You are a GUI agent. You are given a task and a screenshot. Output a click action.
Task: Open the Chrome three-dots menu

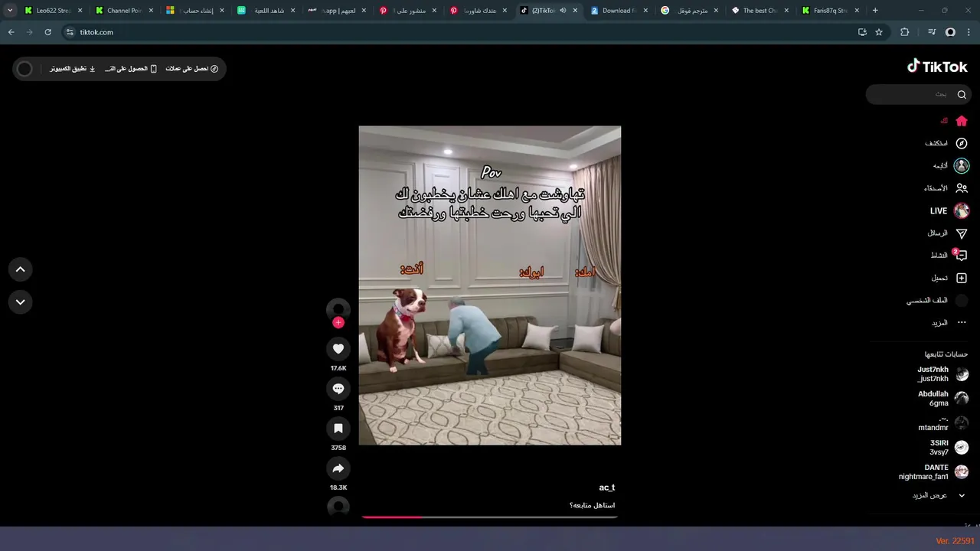click(969, 32)
